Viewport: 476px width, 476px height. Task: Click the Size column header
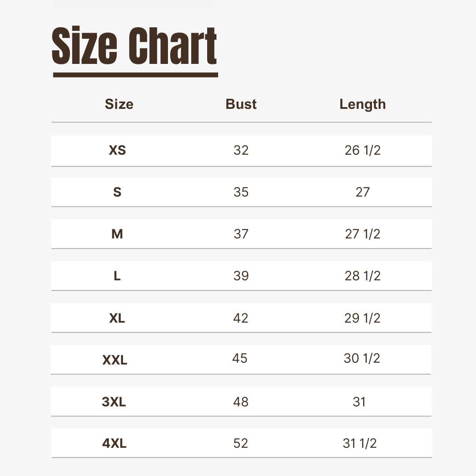pyautogui.click(x=119, y=104)
